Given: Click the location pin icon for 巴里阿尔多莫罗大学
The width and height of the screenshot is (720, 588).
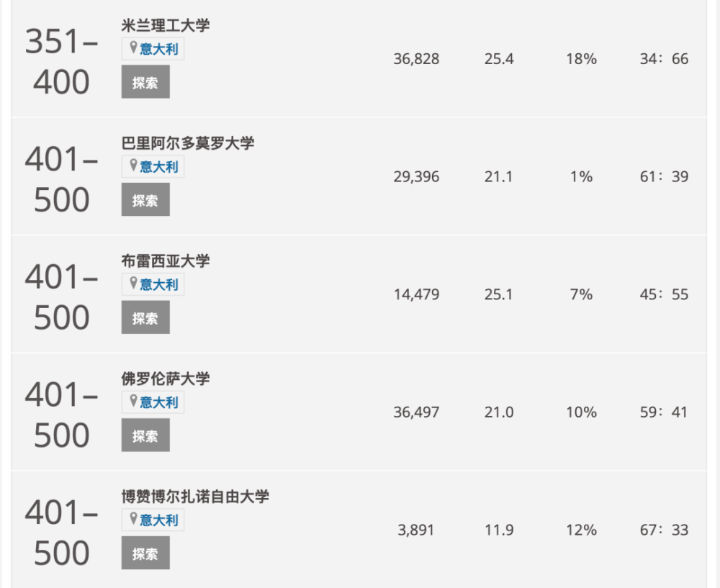Looking at the screenshot, I should click(x=133, y=166).
